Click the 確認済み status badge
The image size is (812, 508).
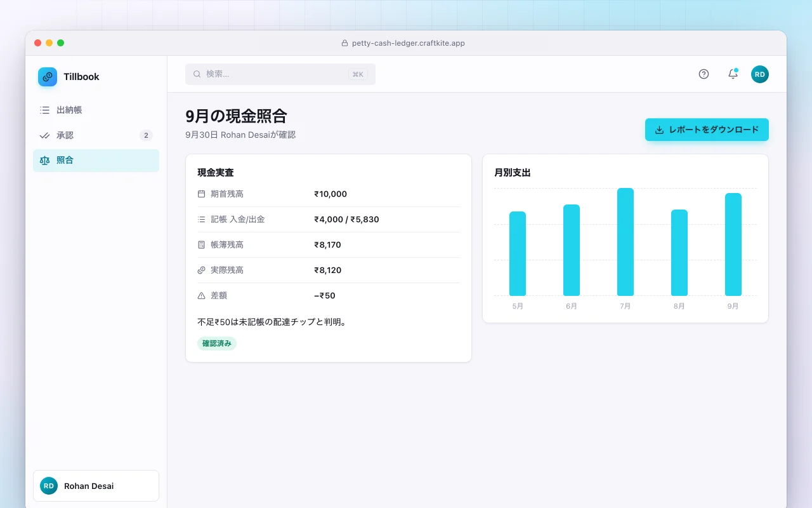[217, 344]
